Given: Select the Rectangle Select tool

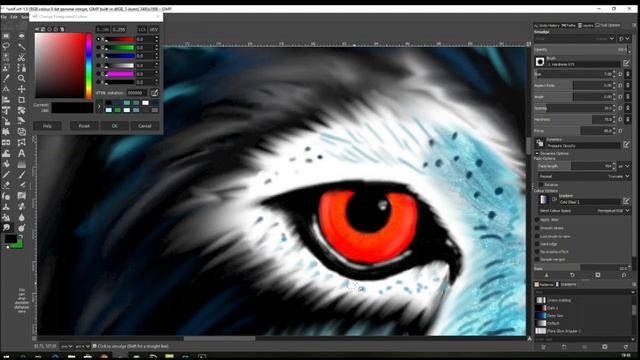Looking at the screenshot, I should coord(6,36).
